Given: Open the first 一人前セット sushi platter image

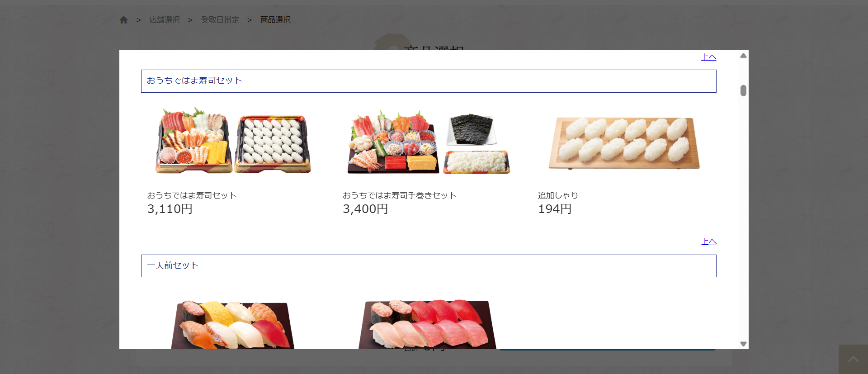Looking at the screenshot, I should coord(233,325).
